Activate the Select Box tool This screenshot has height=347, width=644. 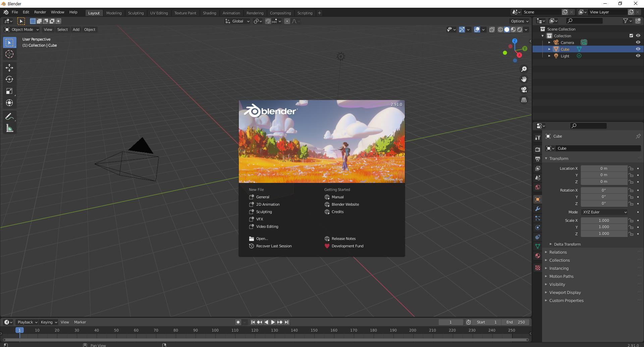pos(9,43)
